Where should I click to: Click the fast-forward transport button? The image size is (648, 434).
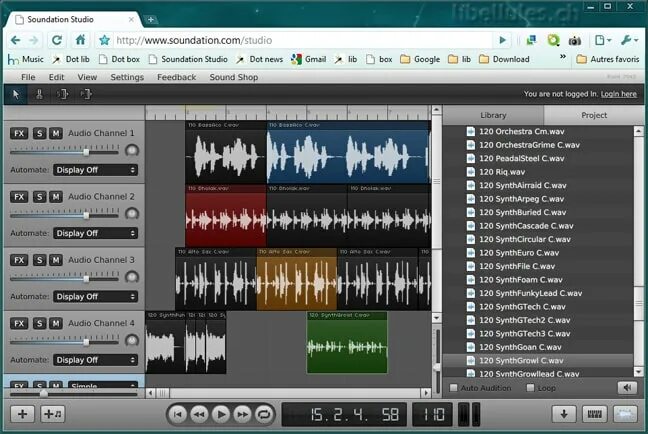[243, 414]
